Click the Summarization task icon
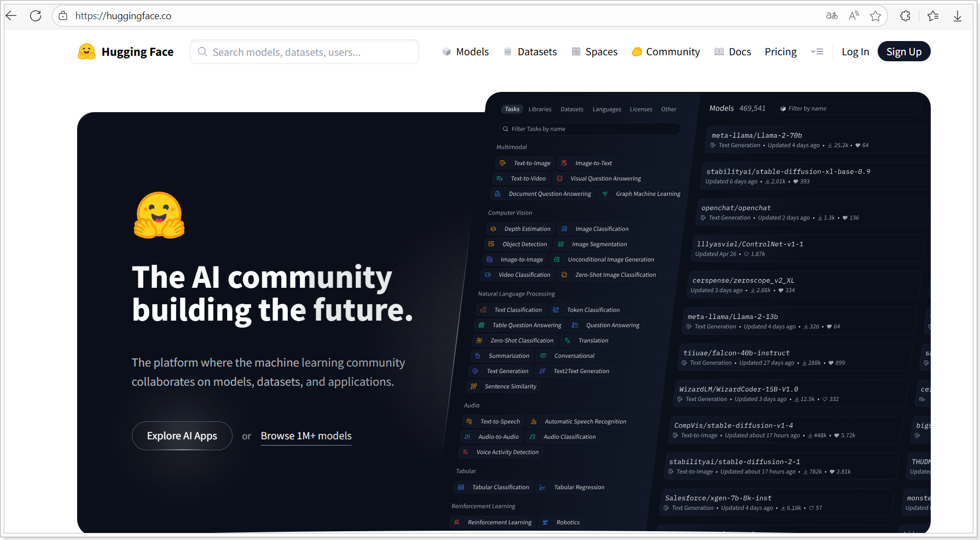980x540 pixels. point(477,356)
